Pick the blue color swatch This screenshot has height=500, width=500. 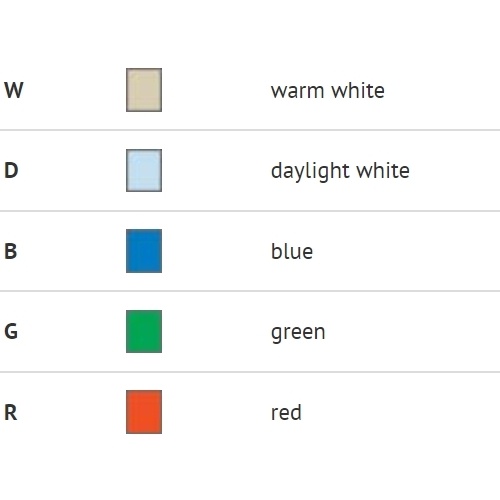pyautogui.click(x=144, y=251)
